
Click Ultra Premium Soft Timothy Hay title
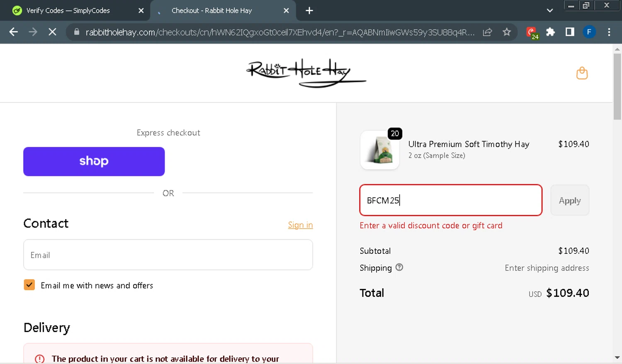(x=469, y=144)
